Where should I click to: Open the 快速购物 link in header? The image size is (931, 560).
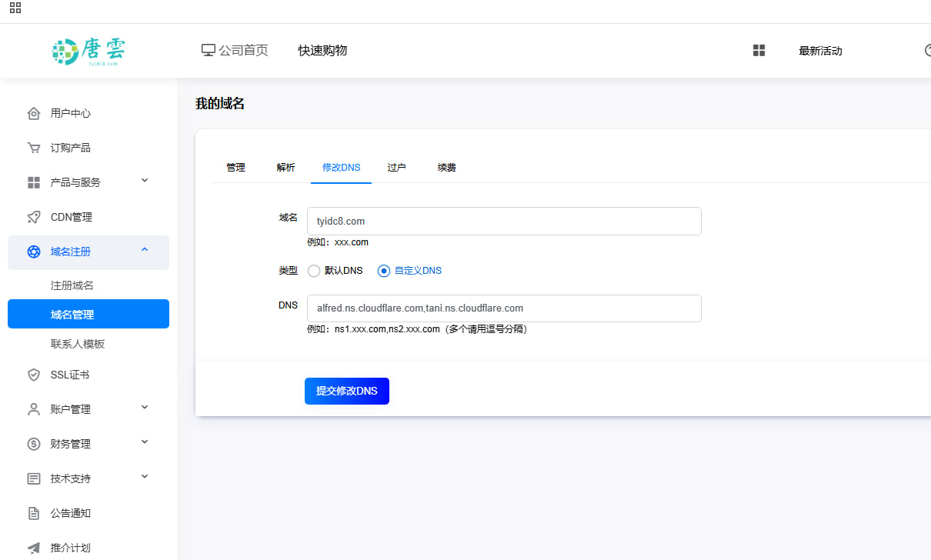(322, 51)
